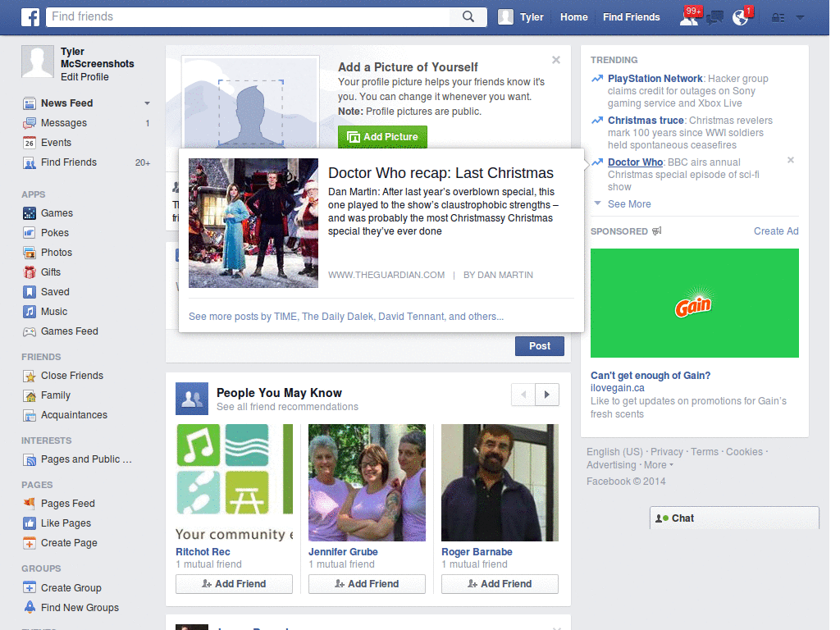Open Tyler's profile thumbnail in the top bar
Screen dimensions: 840x630
505,17
